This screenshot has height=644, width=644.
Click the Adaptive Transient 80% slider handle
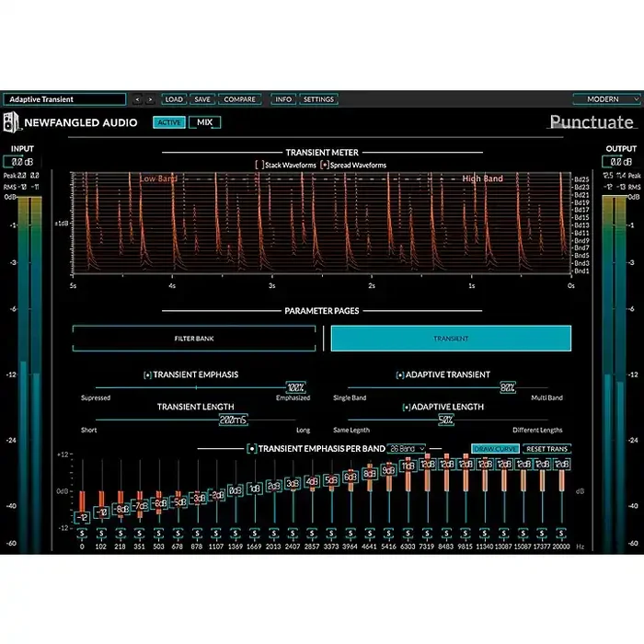(x=508, y=387)
